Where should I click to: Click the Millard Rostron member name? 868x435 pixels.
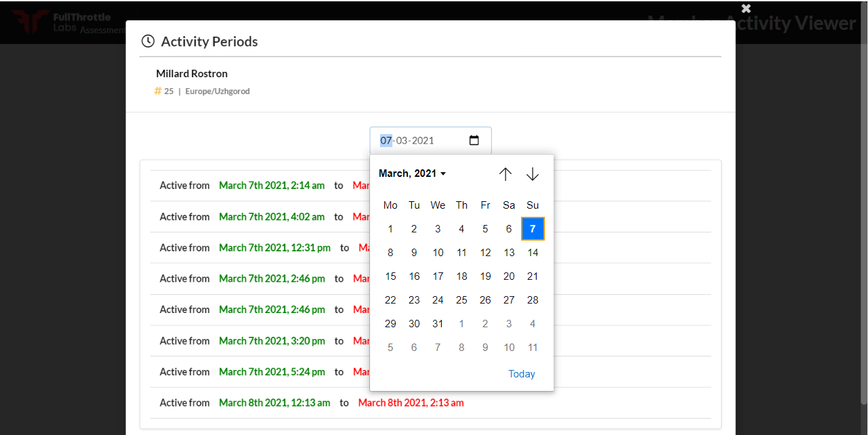click(192, 74)
